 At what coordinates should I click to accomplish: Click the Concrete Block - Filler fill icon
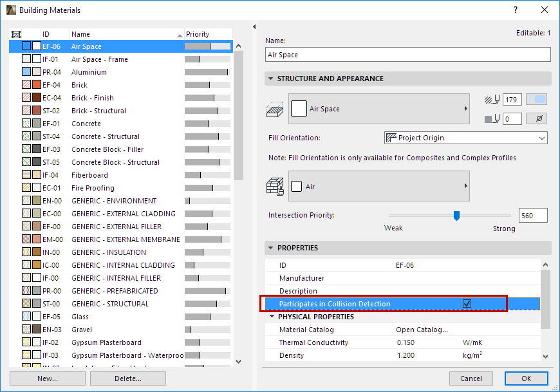(x=26, y=149)
